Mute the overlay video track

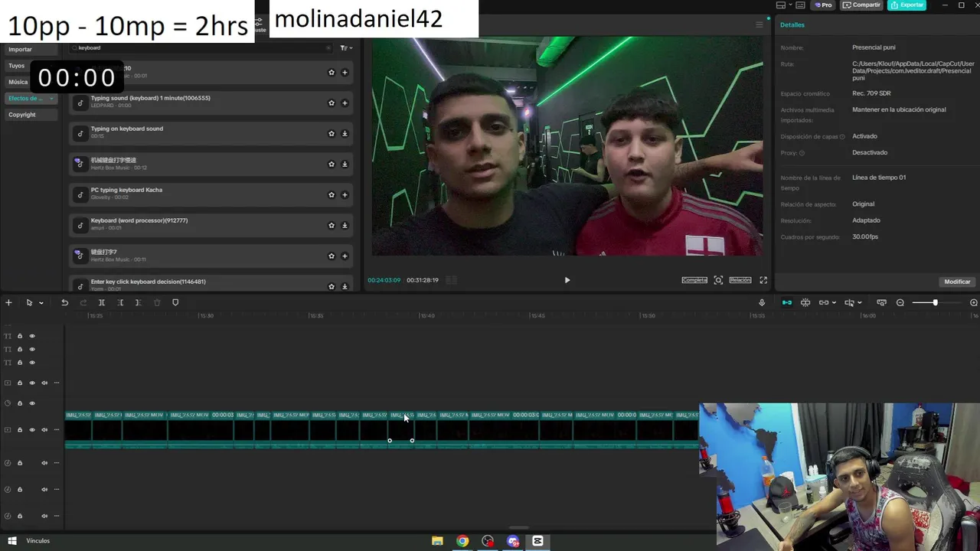tap(44, 383)
